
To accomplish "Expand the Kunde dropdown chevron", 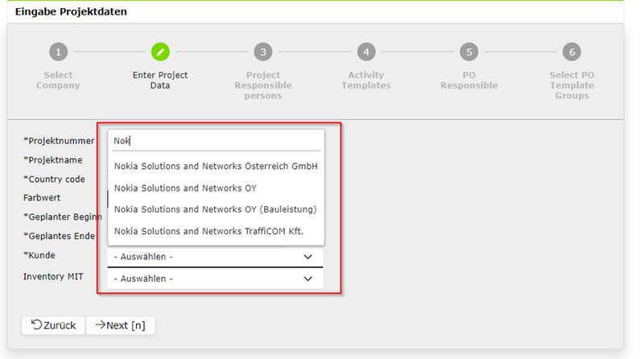I will click(308, 257).
